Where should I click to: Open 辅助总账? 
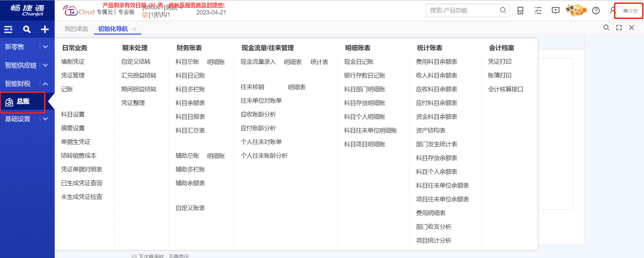click(x=187, y=156)
